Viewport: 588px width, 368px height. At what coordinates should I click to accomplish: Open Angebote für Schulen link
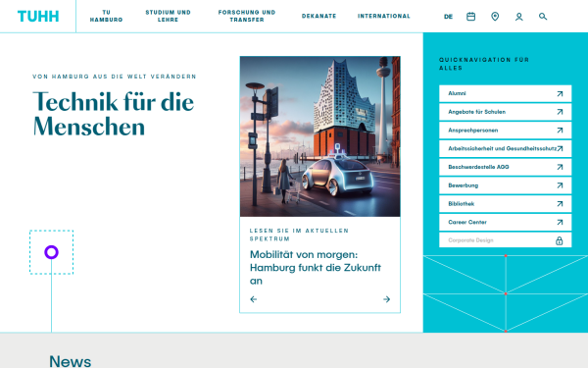click(x=505, y=112)
